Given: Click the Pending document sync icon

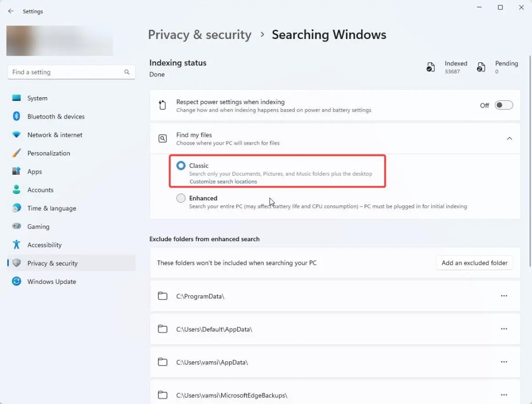Looking at the screenshot, I should 481,67.
